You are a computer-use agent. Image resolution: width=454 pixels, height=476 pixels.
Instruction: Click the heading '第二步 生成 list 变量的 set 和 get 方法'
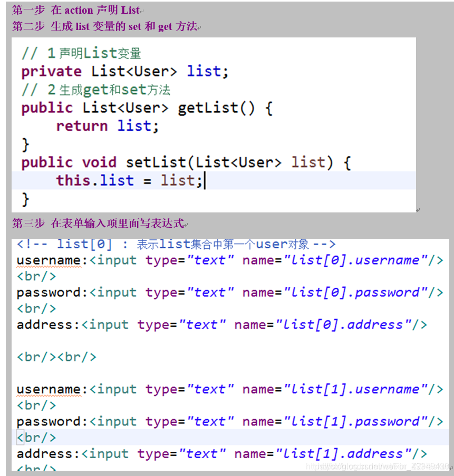pyautogui.click(x=105, y=26)
